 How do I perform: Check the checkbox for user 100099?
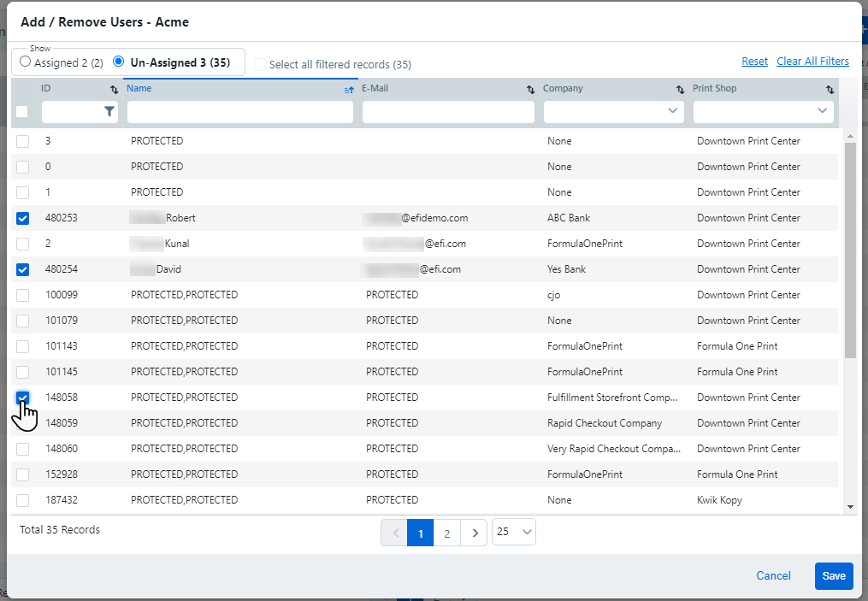[23, 295]
